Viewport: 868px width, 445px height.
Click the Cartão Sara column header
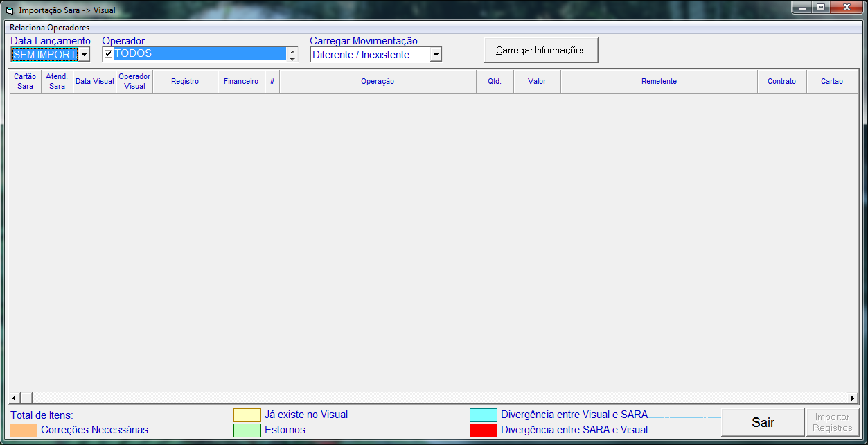click(x=25, y=81)
